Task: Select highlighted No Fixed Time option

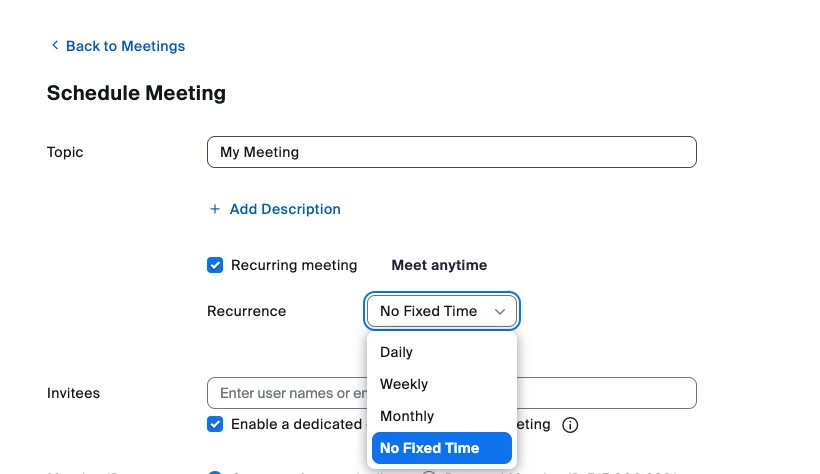Action: click(442, 448)
